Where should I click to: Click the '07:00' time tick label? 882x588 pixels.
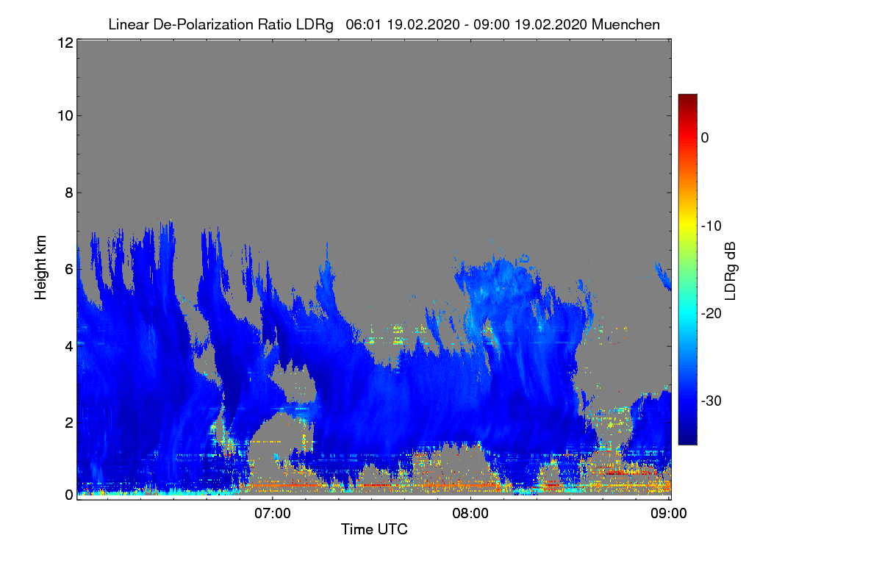(273, 512)
